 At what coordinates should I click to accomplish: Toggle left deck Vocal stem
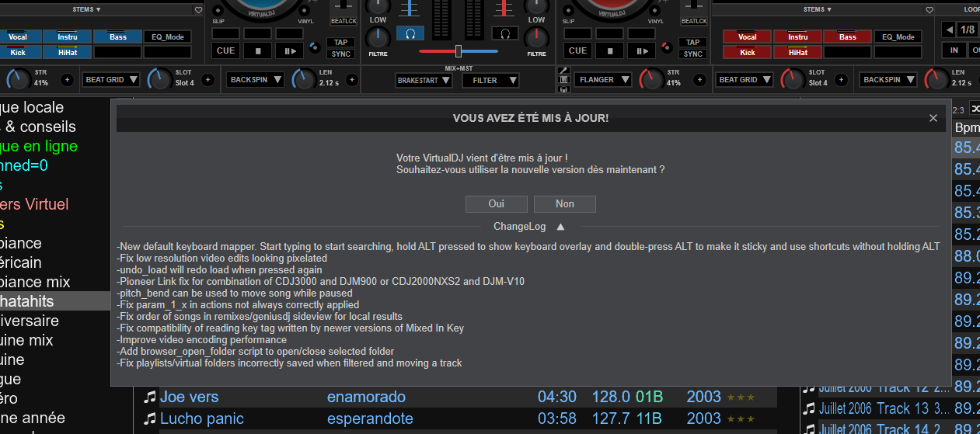coord(18,36)
